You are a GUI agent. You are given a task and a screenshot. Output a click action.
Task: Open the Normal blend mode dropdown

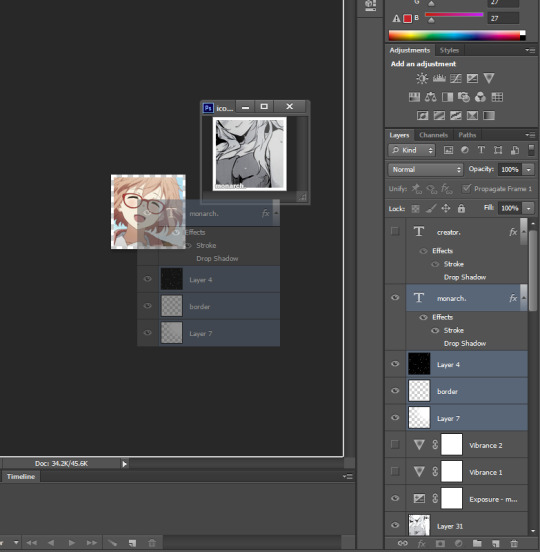pos(425,170)
